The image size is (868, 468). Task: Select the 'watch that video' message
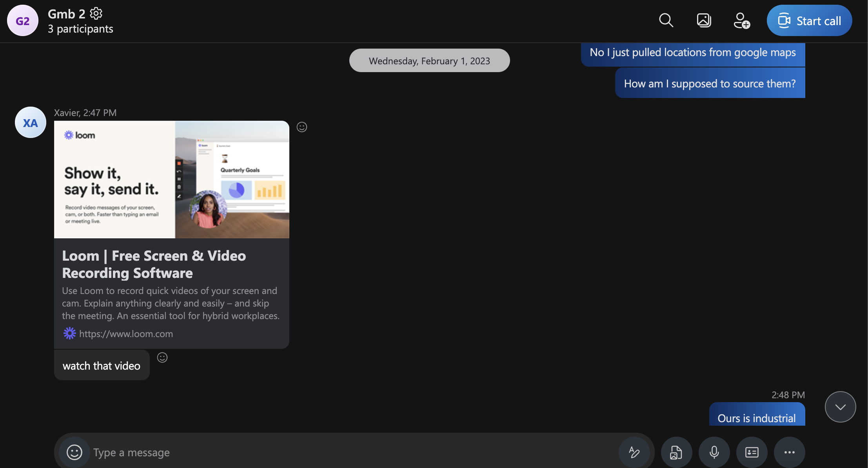[x=102, y=366]
